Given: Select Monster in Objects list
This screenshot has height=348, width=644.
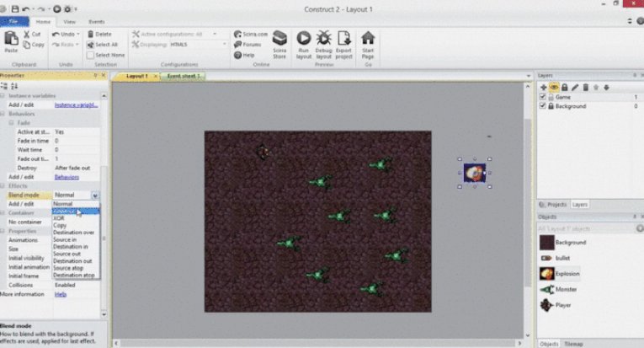Looking at the screenshot, I should coord(559,289).
